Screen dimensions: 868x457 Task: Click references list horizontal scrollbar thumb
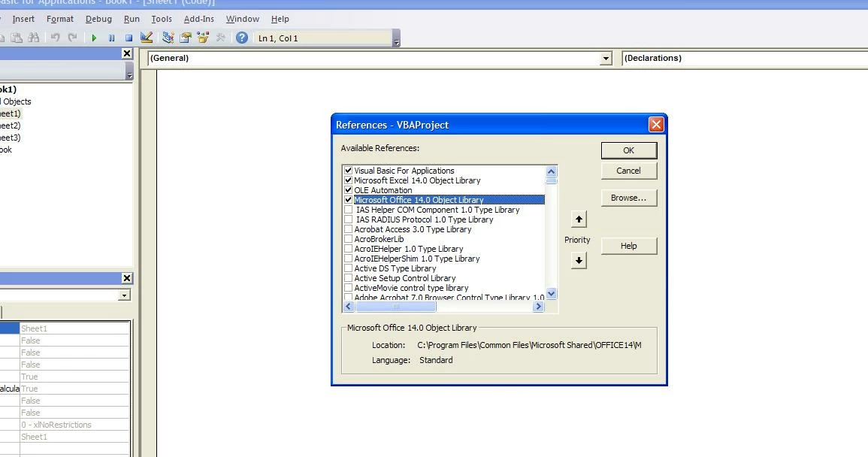click(395, 307)
